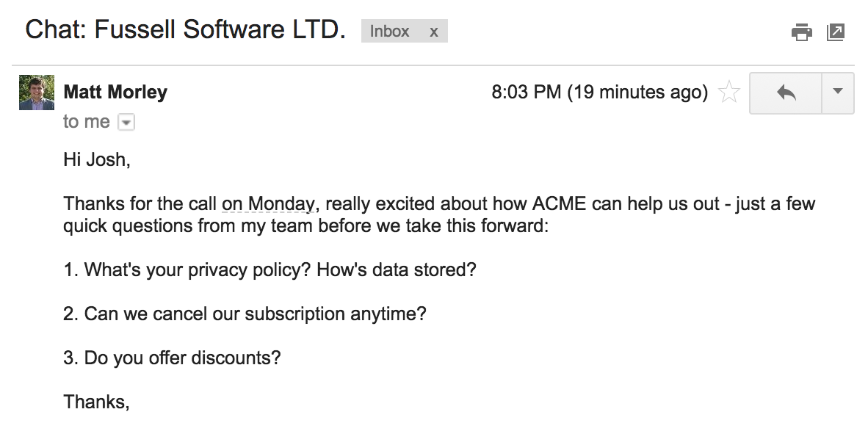The image size is (868, 423).
Task: Click the "Hi Josh," greeting line
Action: point(97,159)
